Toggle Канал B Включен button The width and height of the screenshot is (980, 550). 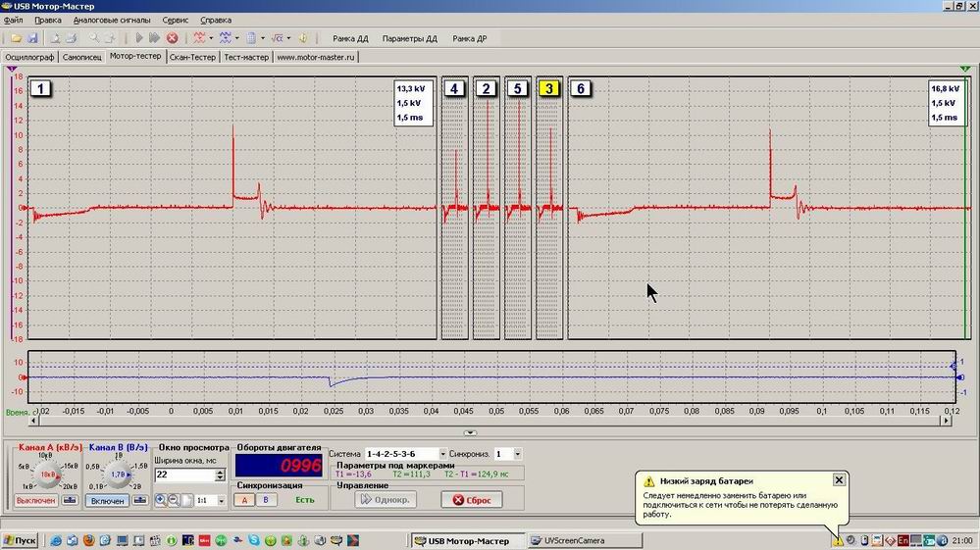[107, 501]
